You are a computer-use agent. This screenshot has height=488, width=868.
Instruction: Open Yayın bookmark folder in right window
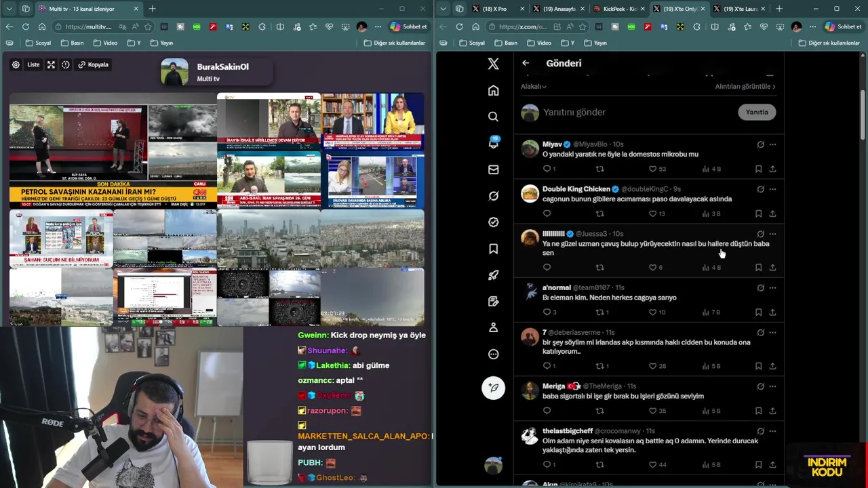[595, 43]
